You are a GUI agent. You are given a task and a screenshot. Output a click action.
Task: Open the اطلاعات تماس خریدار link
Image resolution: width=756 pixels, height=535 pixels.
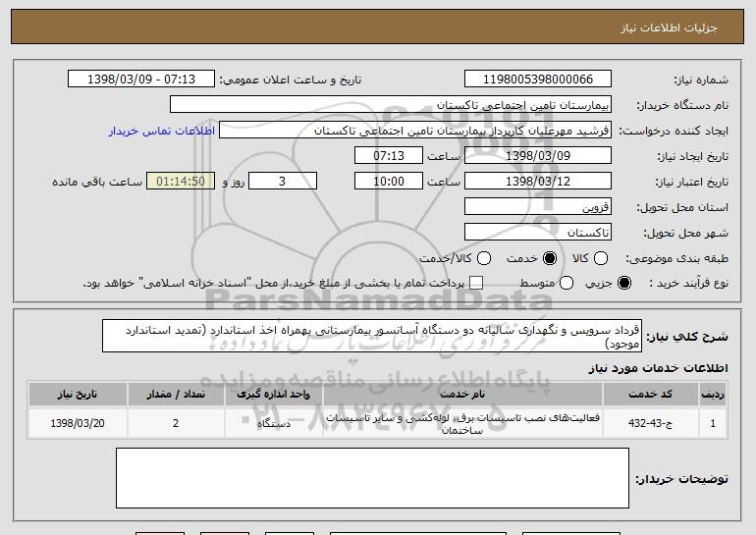point(162,132)
